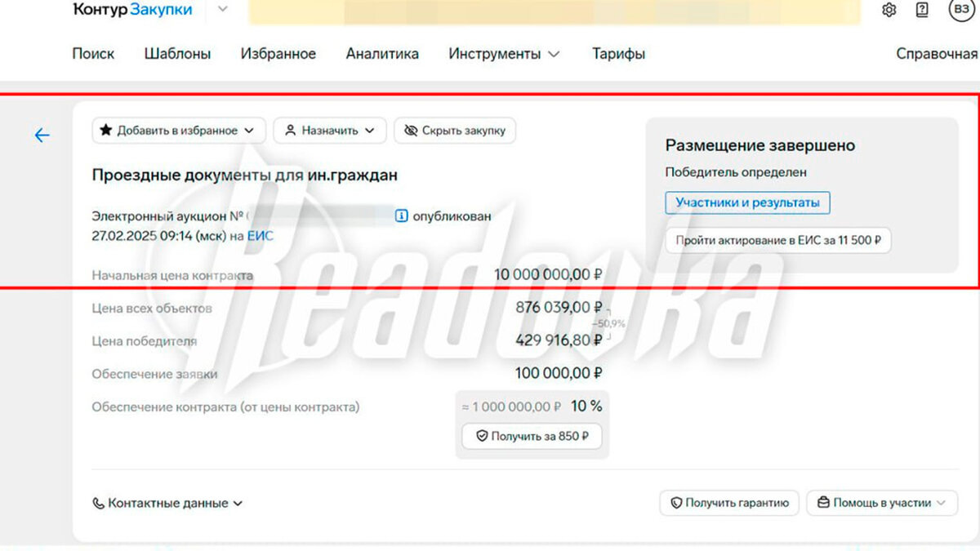The image size is (980, 551).
Task: Open the Помощь в участии dropdown
Action: coord(882,504)
